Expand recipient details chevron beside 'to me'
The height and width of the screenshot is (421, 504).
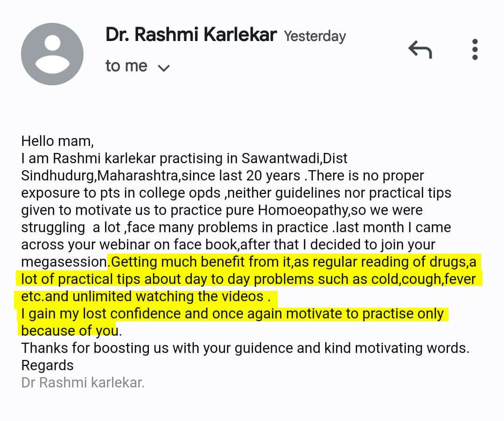(164, 68)
